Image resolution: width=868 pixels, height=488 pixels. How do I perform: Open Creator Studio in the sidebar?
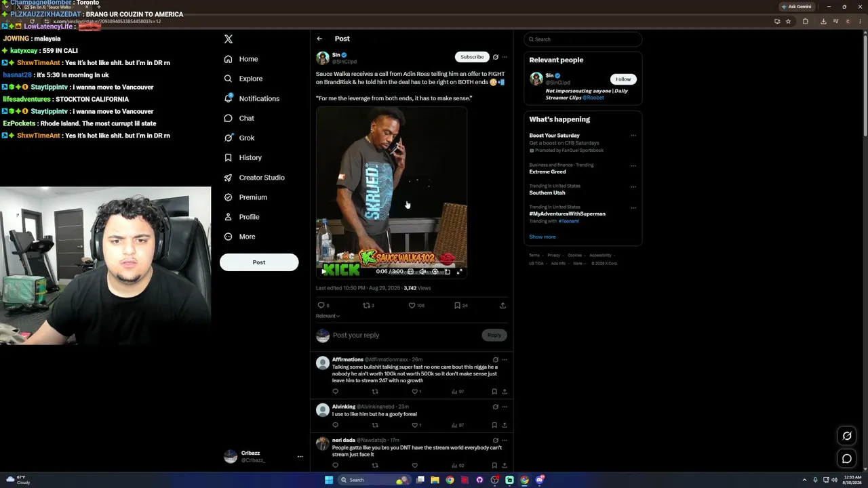pyautogui.click(x=254, y=178)
